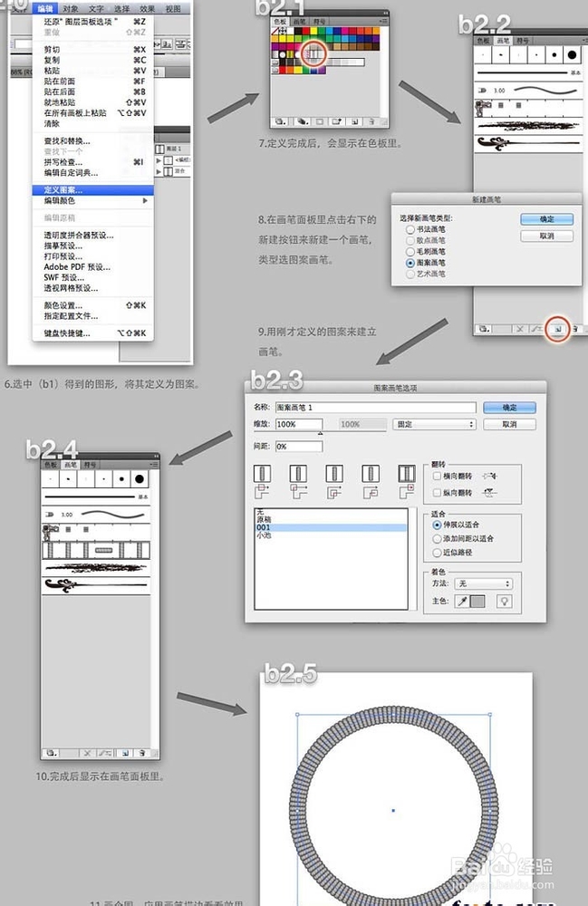Switch to 色板 tab in b2.4 panel
The image size is (588, 906).
tap(51, 465)
